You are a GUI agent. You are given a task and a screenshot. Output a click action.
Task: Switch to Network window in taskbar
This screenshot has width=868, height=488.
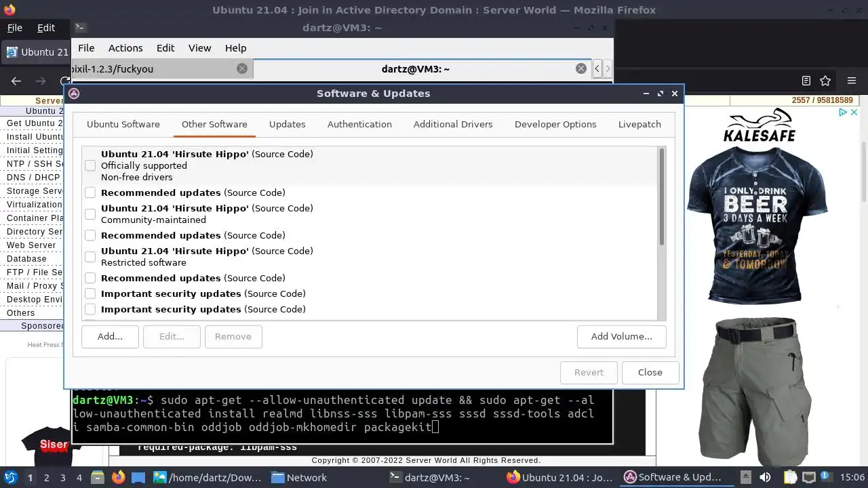[300, 477]
